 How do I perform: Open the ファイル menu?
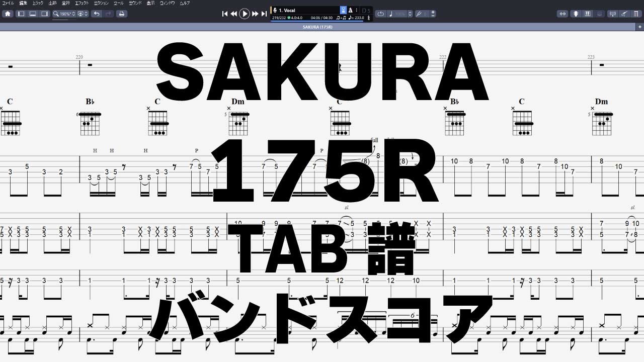pos(8,3)
